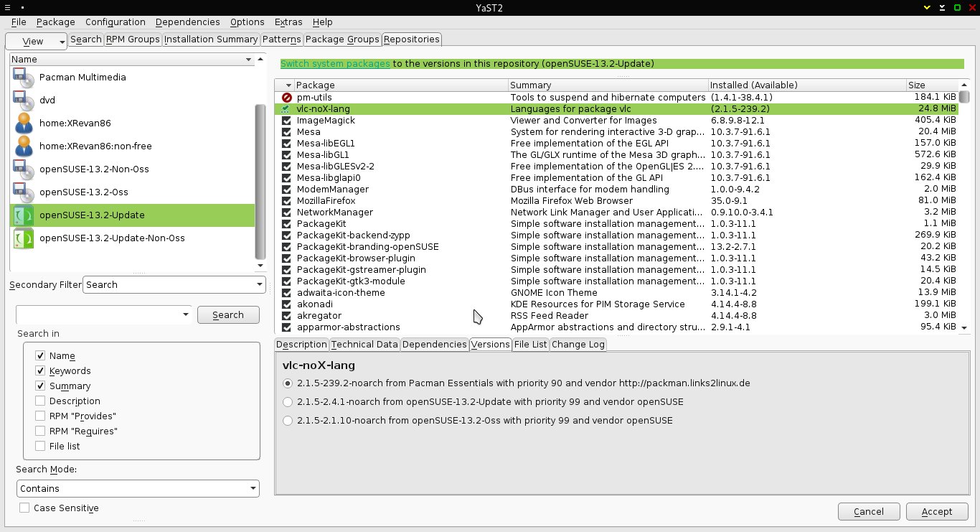Open the Technical Data tab
Screen dimensions: 980x532
(364, 345)
